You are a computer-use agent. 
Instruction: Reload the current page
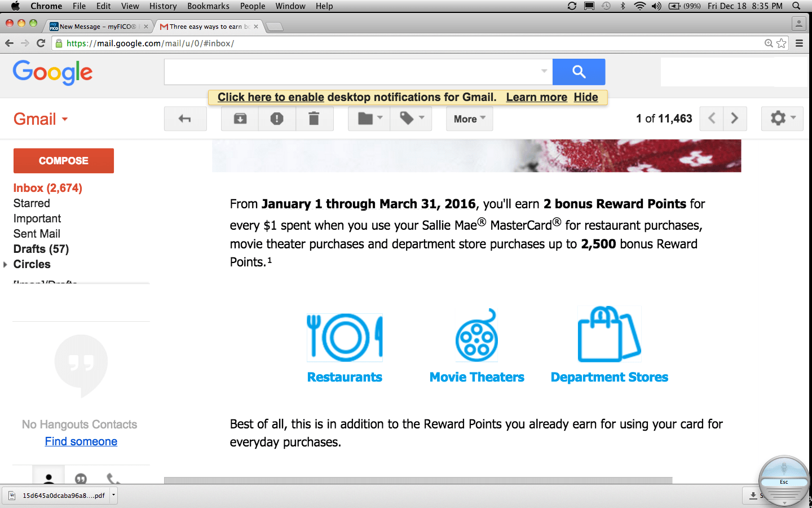[x=41, y=43]
